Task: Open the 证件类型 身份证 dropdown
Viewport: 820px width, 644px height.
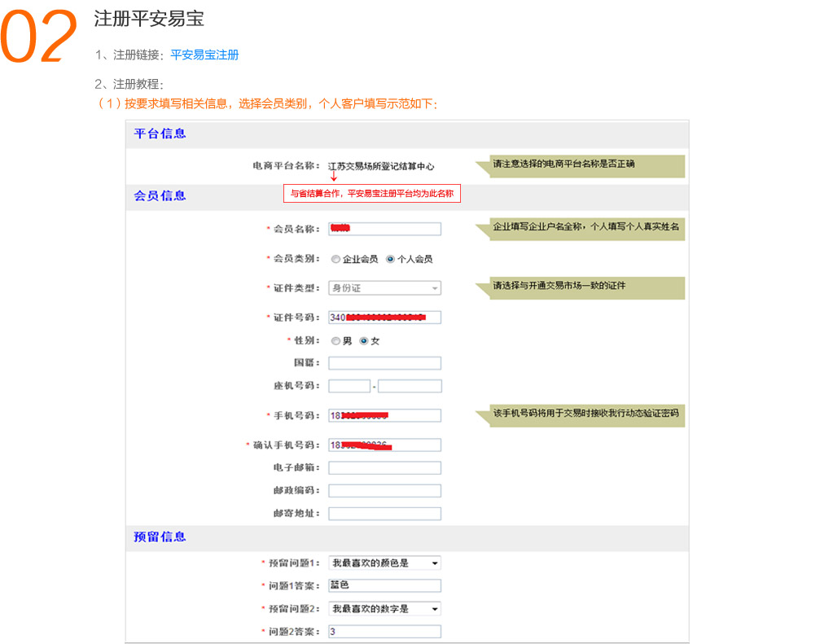Action: [384, 288]
